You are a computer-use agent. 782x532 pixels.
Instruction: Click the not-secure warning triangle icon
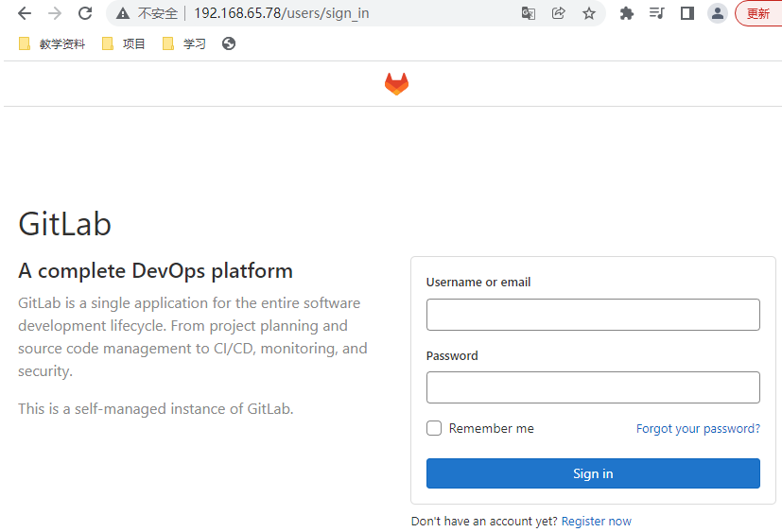click(123, 13)
